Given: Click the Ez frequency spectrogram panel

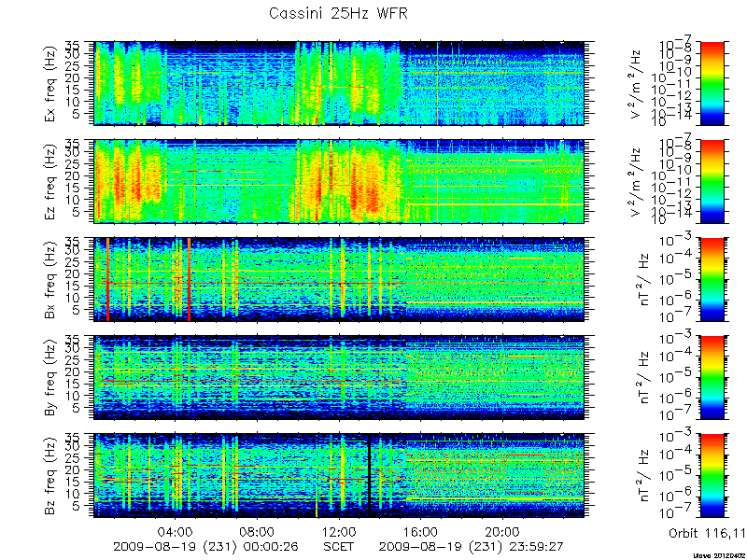Looking at the screenshot, I should (340, 181).
